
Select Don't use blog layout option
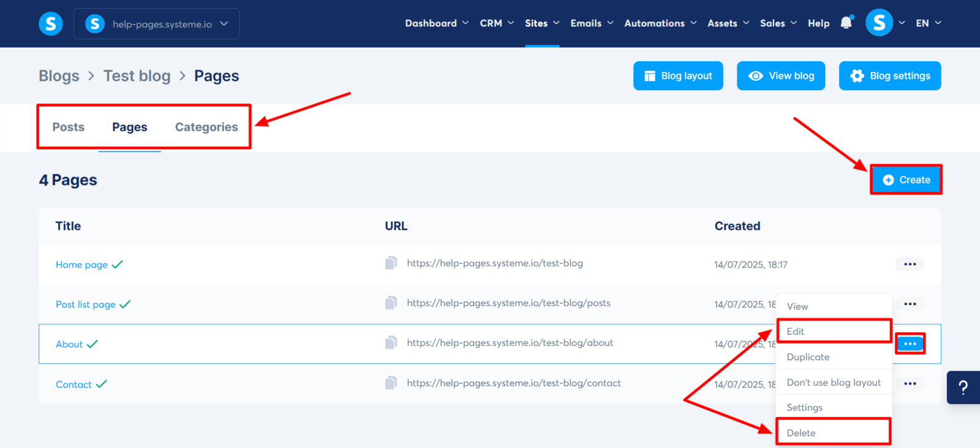[x=834, y=382]
